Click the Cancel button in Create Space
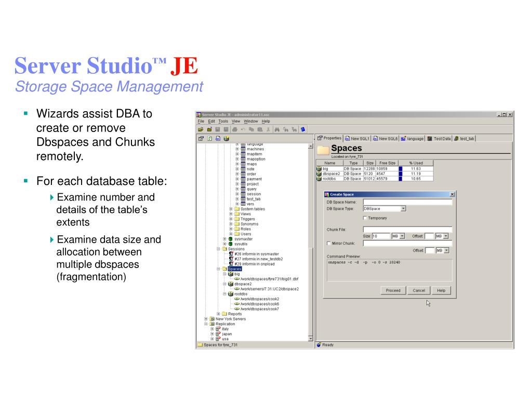Viewport: 532px width, 399px height. 419,291
